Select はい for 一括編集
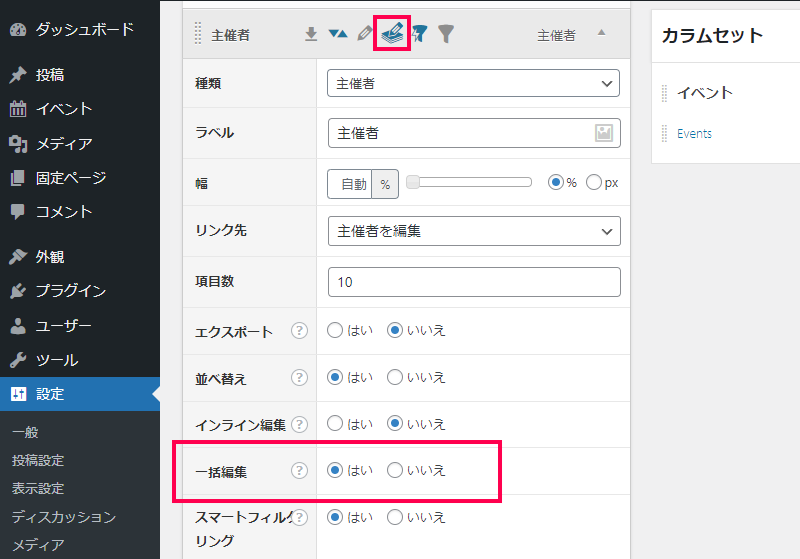Image resolution: width=800 pixels, height=559 pixels. click(335, 470)
